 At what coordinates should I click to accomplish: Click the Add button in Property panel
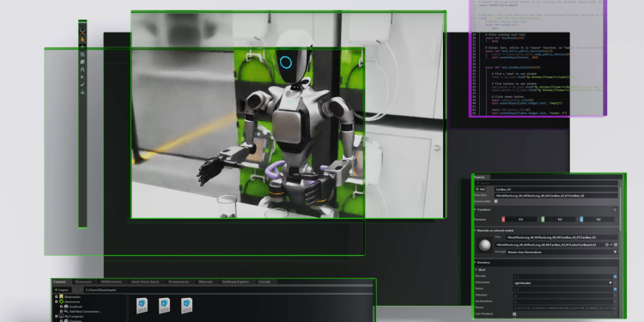tap(480, 190)
